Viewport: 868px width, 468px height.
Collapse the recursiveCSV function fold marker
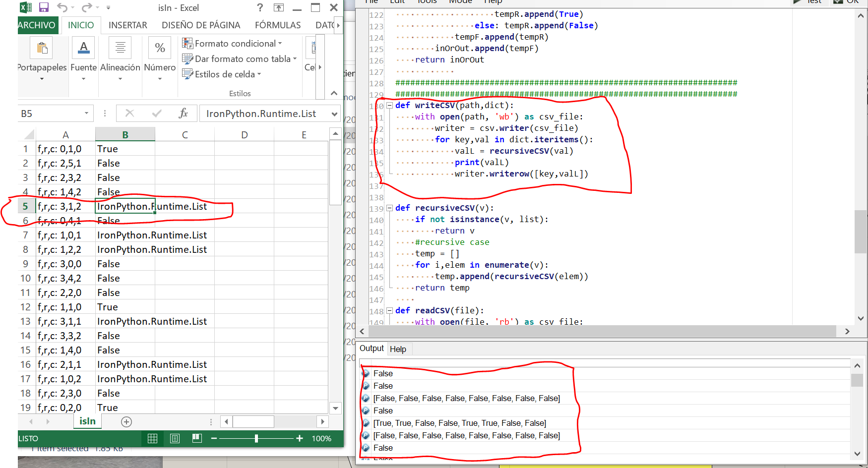tap(390, 208)
